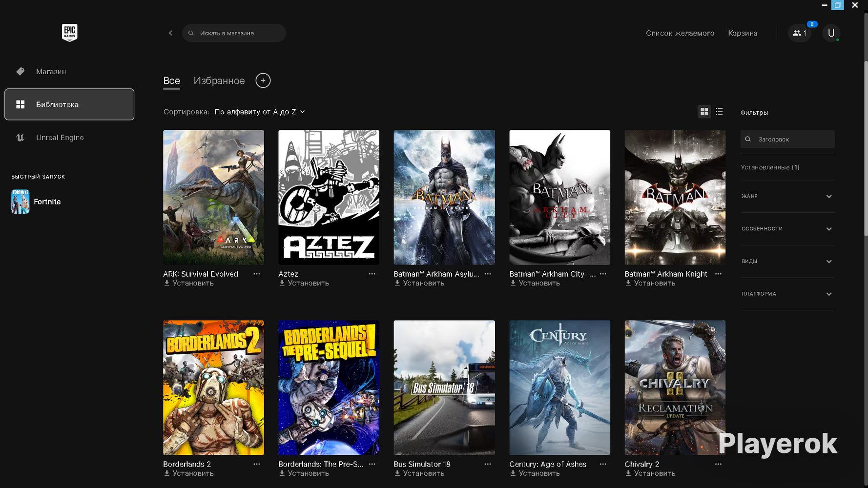Switch to list view layout
The width and height of the screenshot is (868, 488).
pos(719,112)
